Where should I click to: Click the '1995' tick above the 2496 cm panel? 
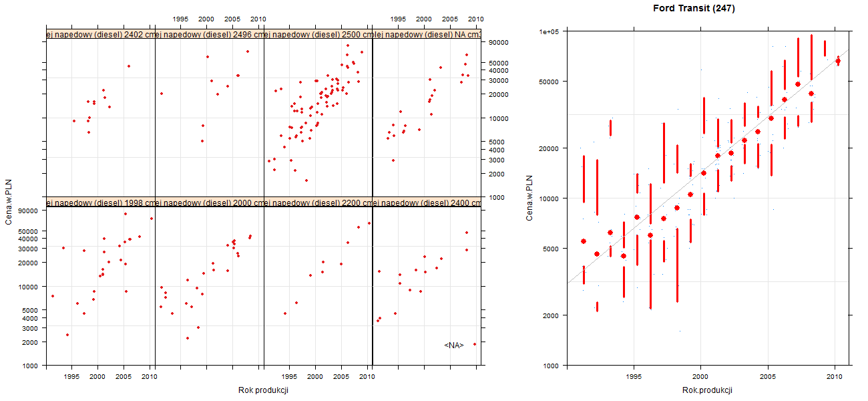(181, 19)
